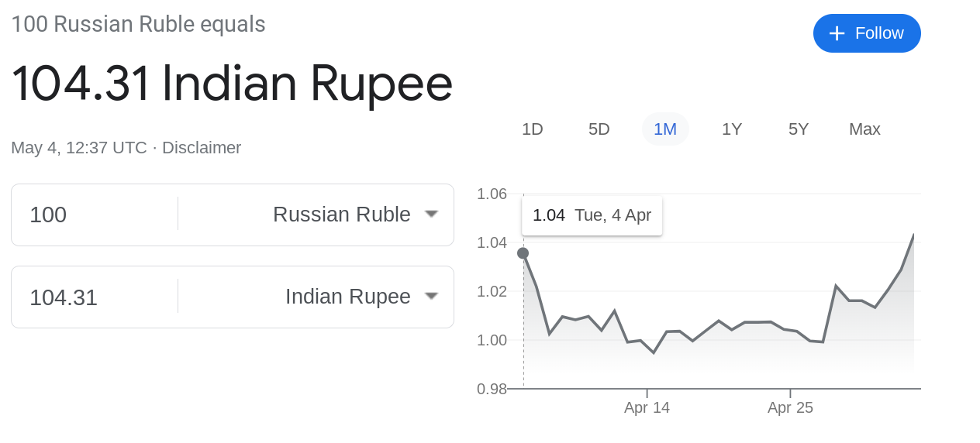The image size is (980, 443).
Task: Switch to the 1D chart range
Action: [533, 129]
